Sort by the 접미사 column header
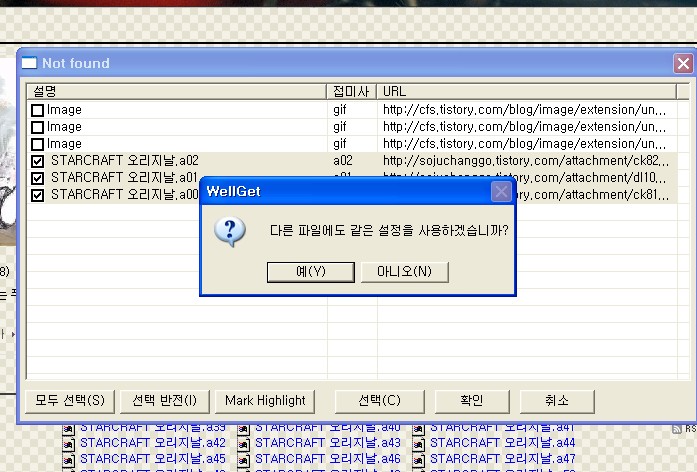Image resolution: width=697 pixels, height=472 pixels. [352, 91]
